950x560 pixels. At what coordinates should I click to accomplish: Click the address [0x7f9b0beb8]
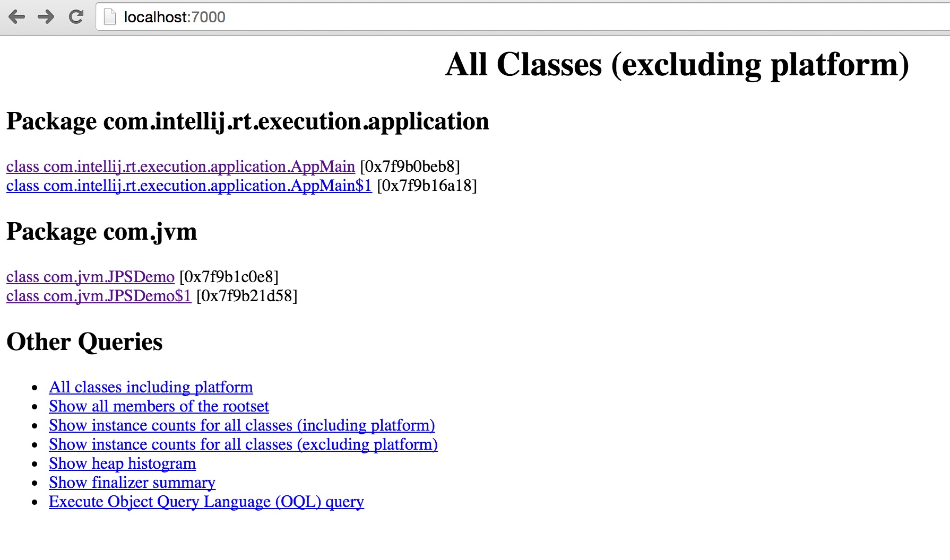410,167
